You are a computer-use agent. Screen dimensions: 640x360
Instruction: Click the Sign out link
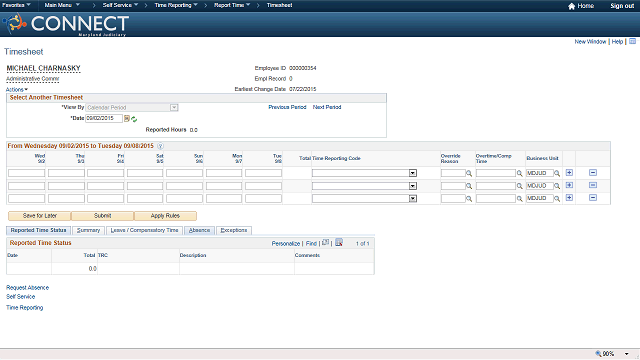click(x=622, y=6)
